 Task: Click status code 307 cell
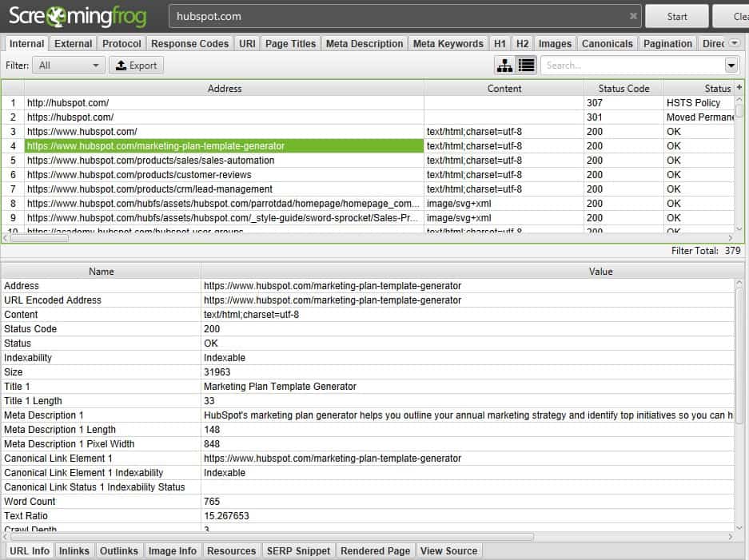(x=624, y=102)
